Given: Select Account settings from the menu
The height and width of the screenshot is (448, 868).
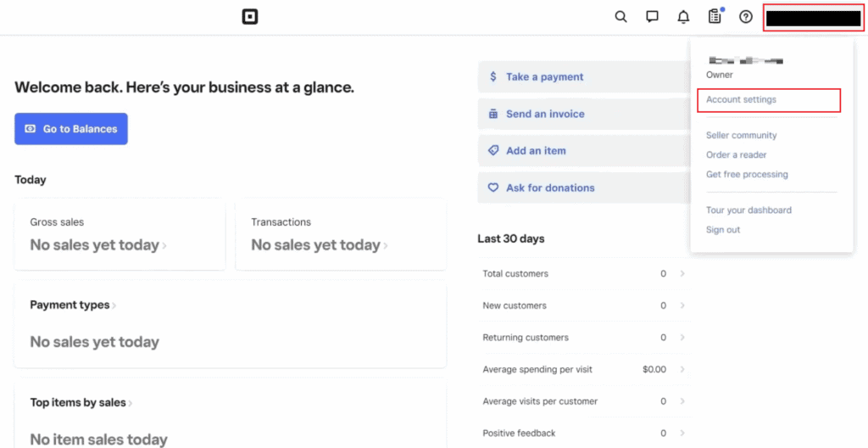Looking at the screenshot, I should point(742,100).
